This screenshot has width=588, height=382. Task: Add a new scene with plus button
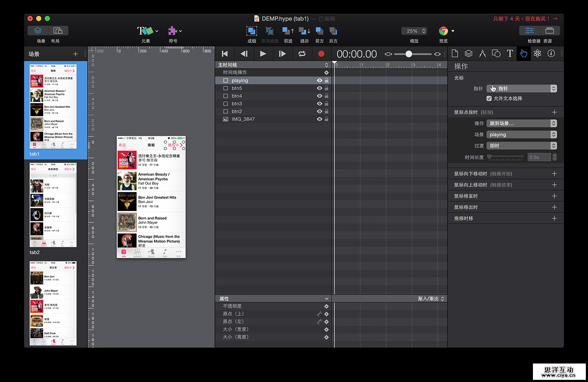(76, 54)
